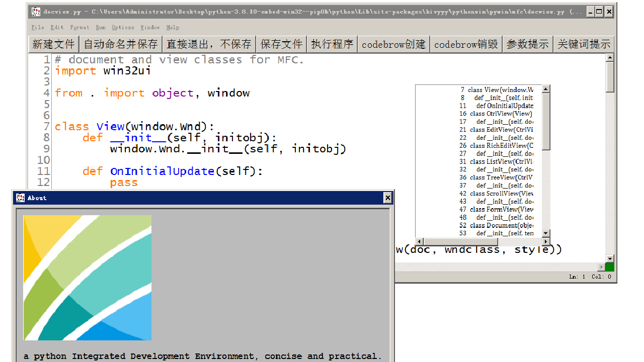Click the 关键词提示 toolbar button

pyautogui.click(x=584, y=44)
